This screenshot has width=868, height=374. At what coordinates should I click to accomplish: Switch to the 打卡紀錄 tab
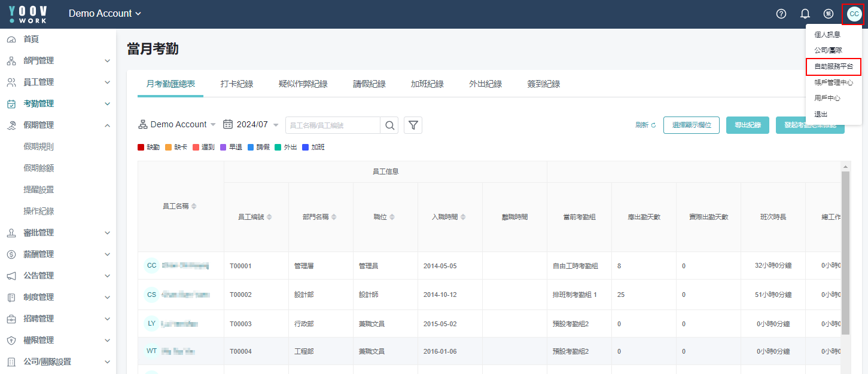tap(236, 84)
